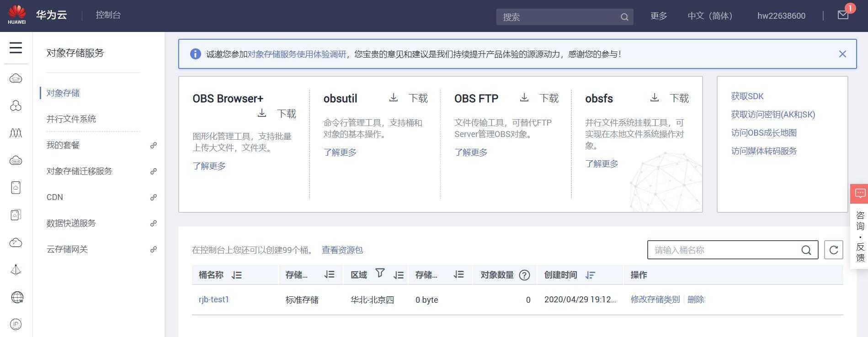
Task: Click 删除 for the rjb-test1 bucket
Action: (x=696, y=300)
